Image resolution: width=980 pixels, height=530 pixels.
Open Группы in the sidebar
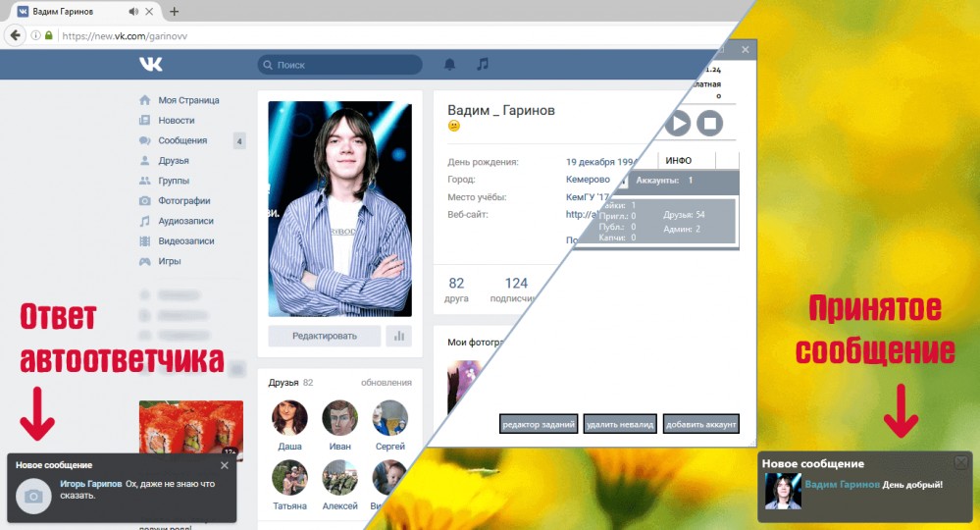point(174,181)
